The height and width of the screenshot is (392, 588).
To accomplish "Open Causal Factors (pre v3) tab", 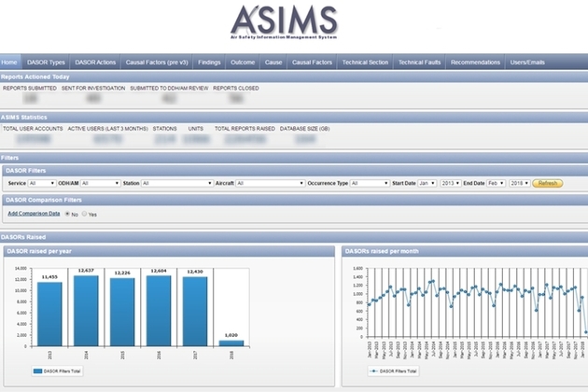I will (x=157, y=63).
